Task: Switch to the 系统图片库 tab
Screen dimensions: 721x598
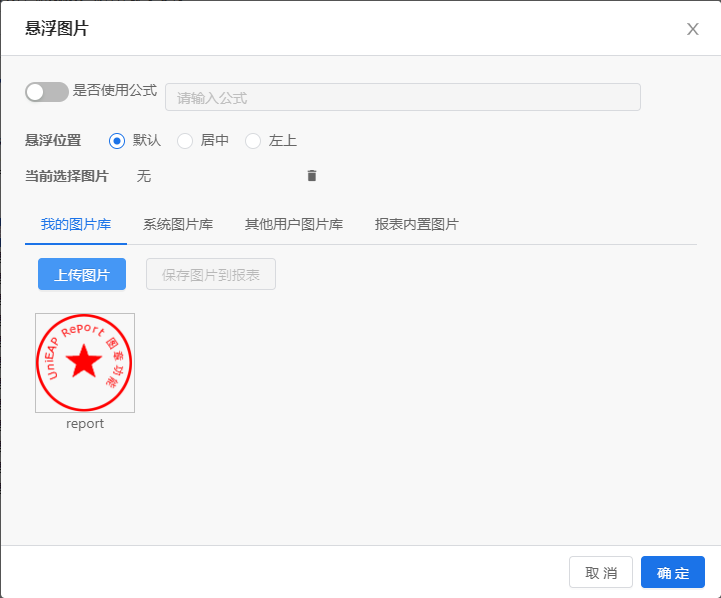Action: click(x=178, y=224)
